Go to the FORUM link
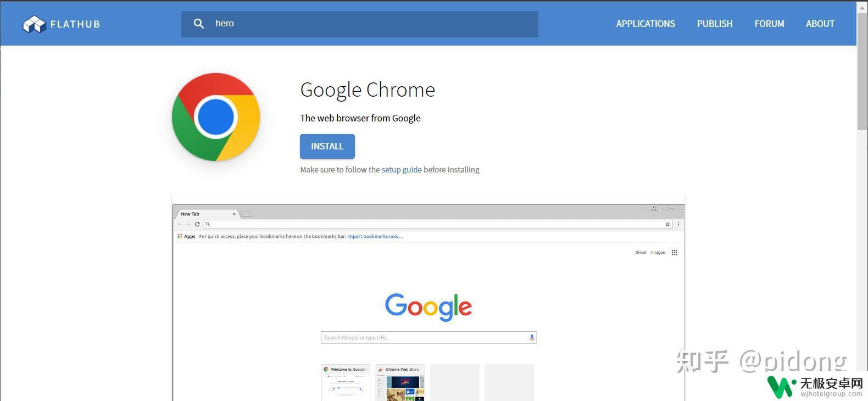The image size is (868, 401). [769, 24]
